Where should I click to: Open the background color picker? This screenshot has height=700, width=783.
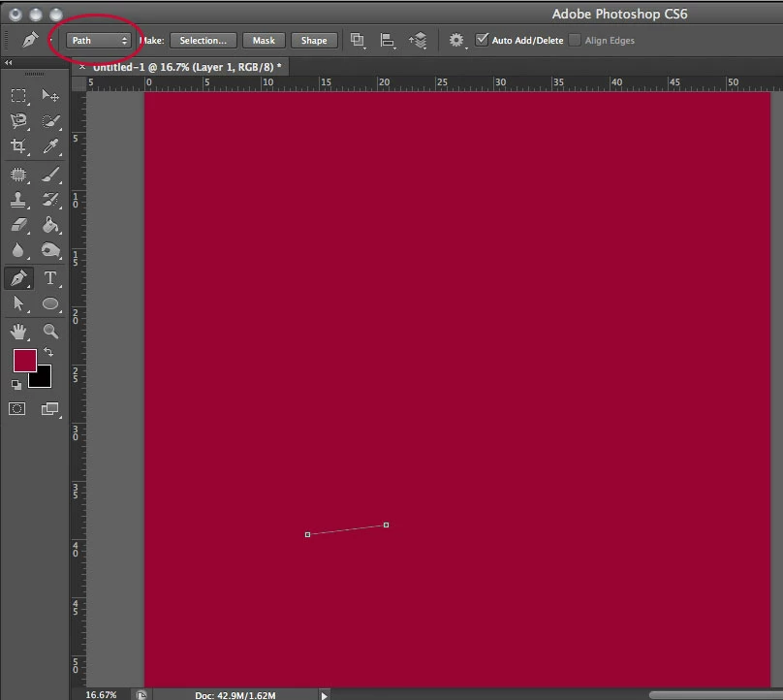[44, 379]
